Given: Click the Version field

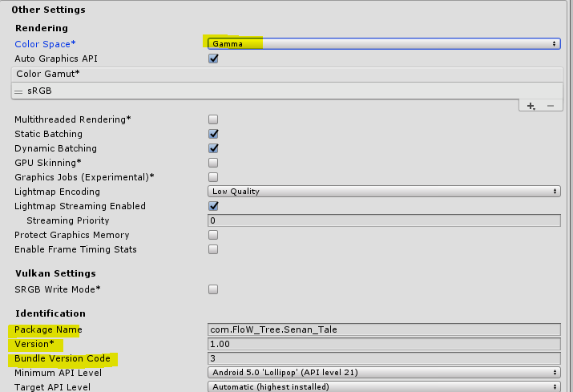Looking at the screenshot, I should click(384, 344).
